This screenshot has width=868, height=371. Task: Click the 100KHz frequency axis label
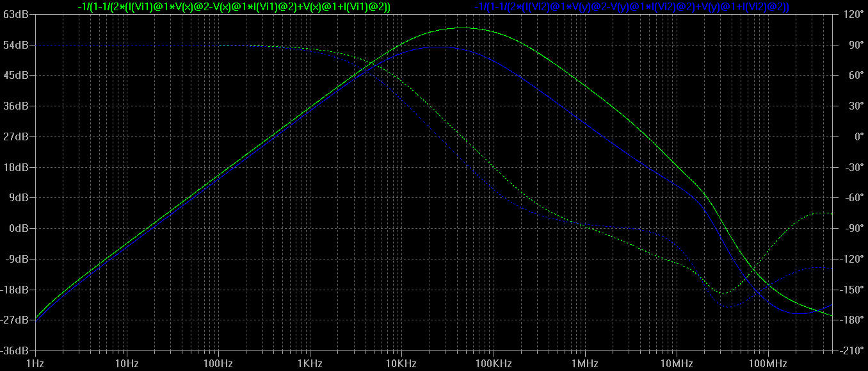493,364
